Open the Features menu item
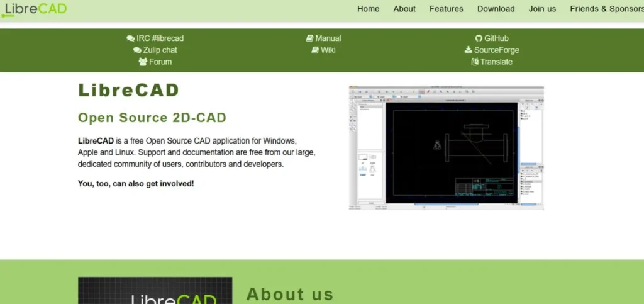The height and width of the screenshot is (304, 644). pos(446,9)
